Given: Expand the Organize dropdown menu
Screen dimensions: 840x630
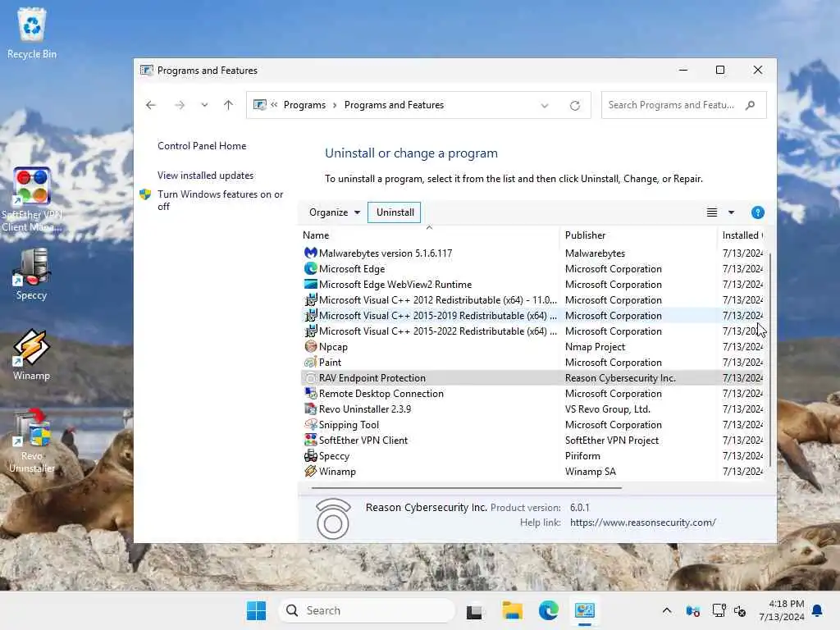Looking at the screenshot, I should [335, 212].
